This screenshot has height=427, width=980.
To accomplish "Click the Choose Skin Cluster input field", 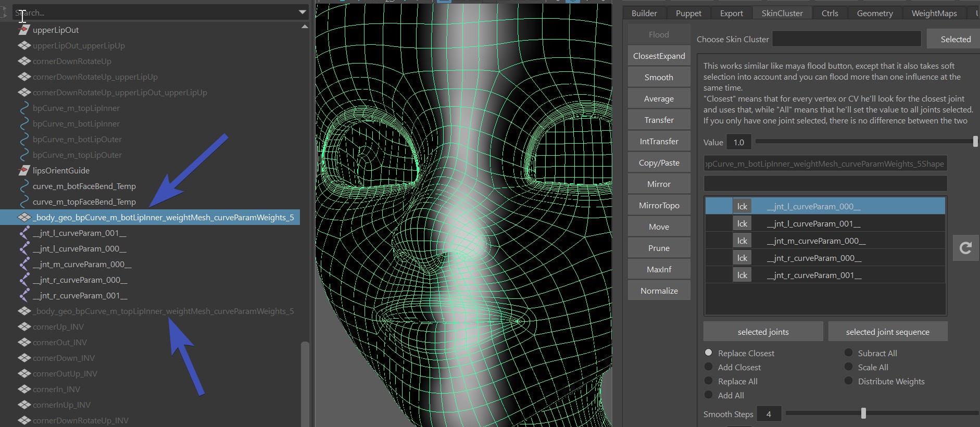I will click(847, 39).
